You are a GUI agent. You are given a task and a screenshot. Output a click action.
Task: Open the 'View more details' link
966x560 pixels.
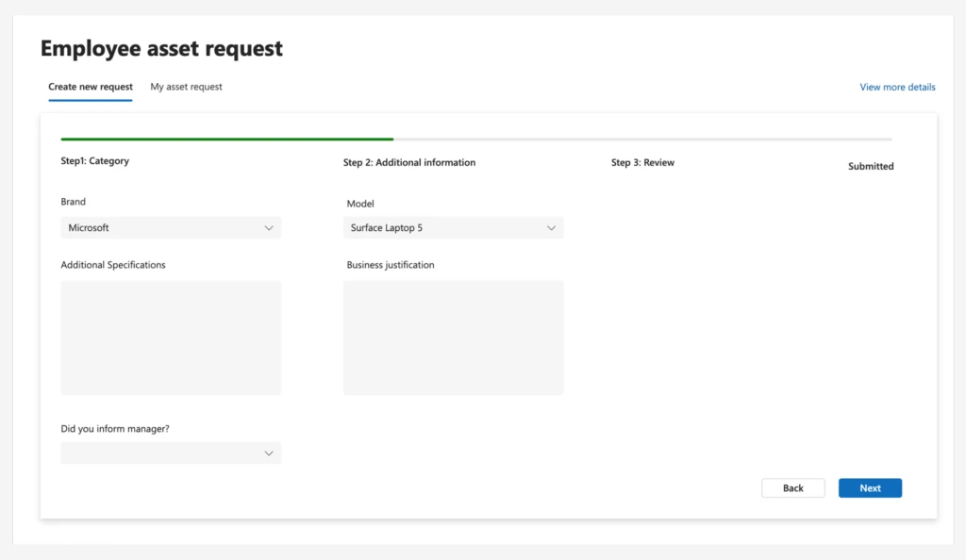click(896, 86)
